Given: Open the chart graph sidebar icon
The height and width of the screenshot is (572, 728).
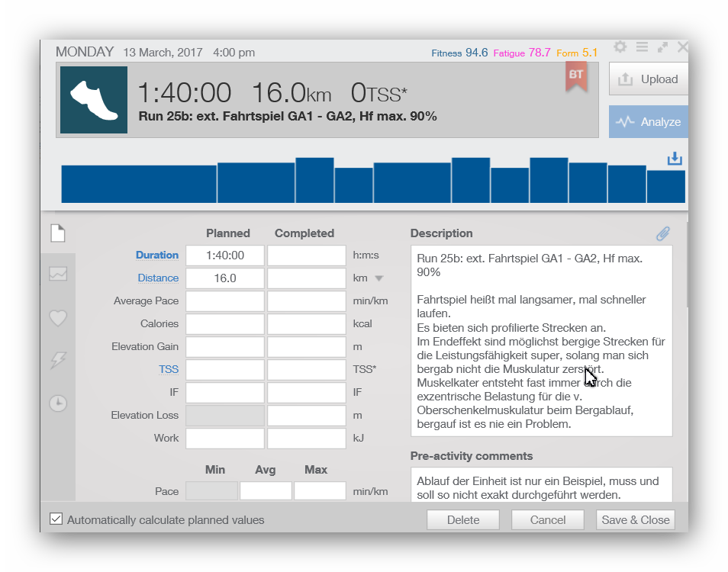Looking at the screenshot, I should pyautogui.click(x=58, y=274).
